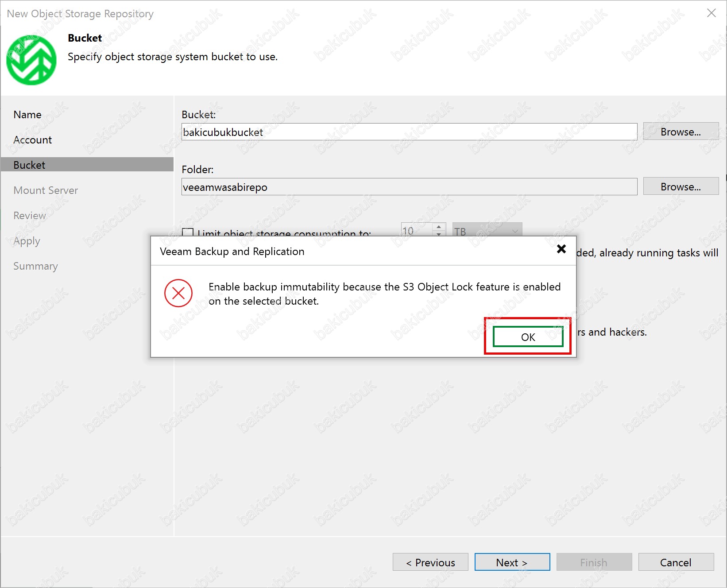The width and height of the screenshot is (727, 588).
Task: Close the Veeam Backup and Replication dialog
Action: (x=561, y=249)
